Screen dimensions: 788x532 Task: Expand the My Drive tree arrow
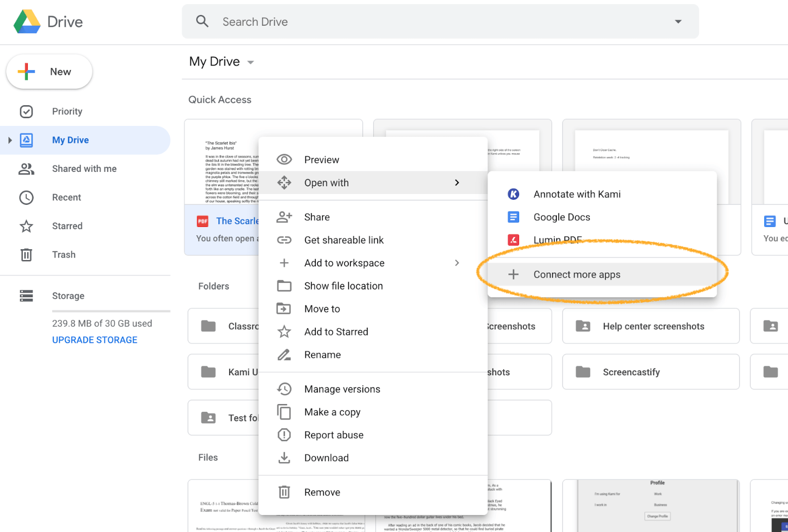click(10, 140)
